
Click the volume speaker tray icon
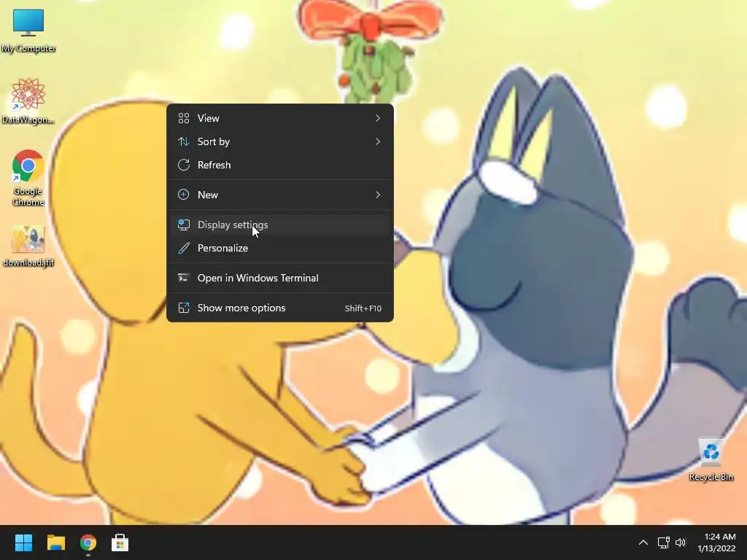point(681,542)
